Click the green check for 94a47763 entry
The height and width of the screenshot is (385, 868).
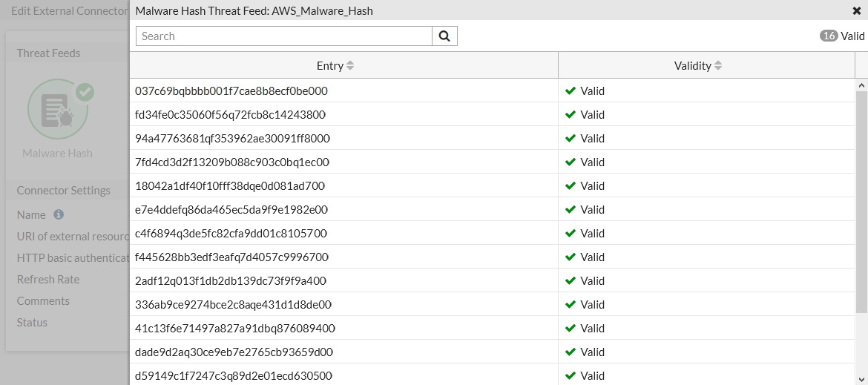(x=571, y=138)
